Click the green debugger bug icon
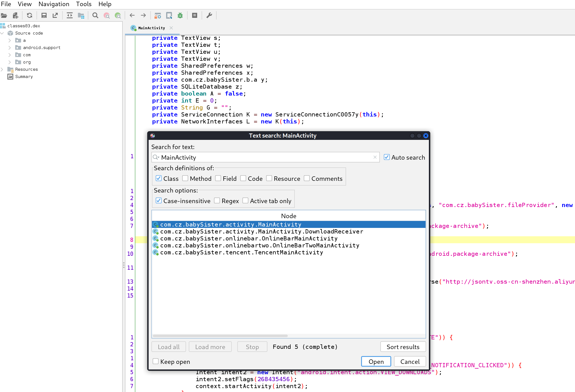Image resolution: width=575 pixels, height=392 pixels. point(180,16)
